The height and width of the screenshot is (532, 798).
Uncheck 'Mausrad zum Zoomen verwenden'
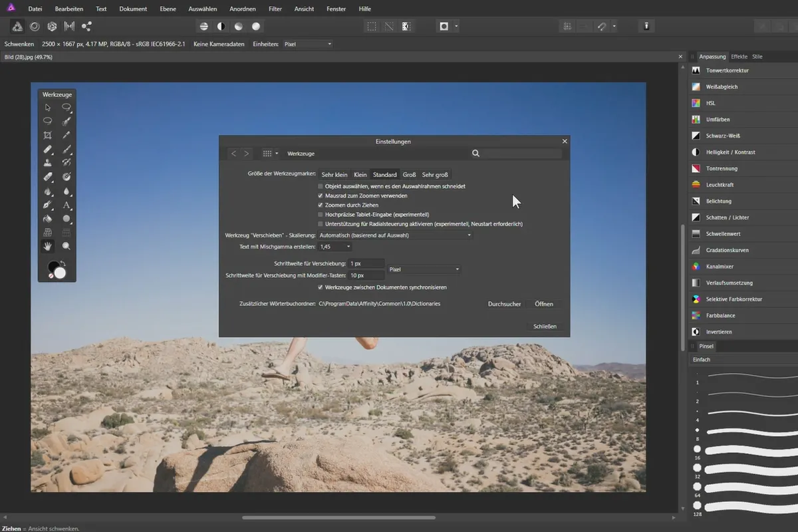tap(321, 196)
